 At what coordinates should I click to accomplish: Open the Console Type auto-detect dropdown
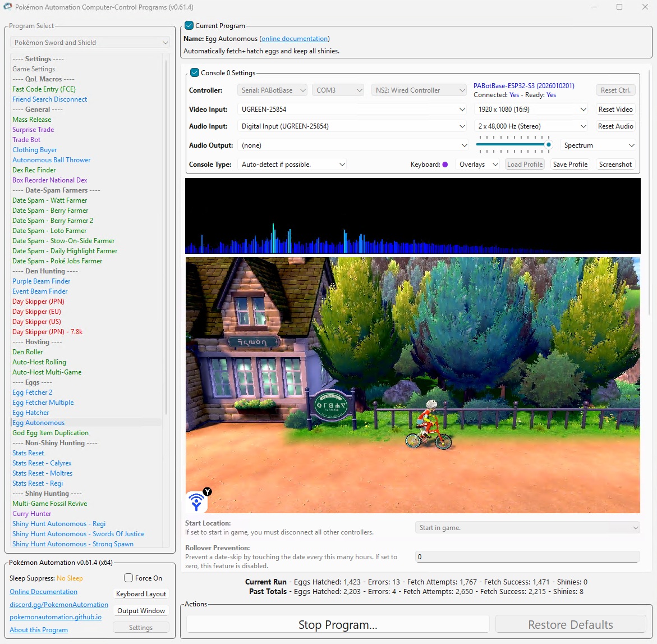[292, 164]
